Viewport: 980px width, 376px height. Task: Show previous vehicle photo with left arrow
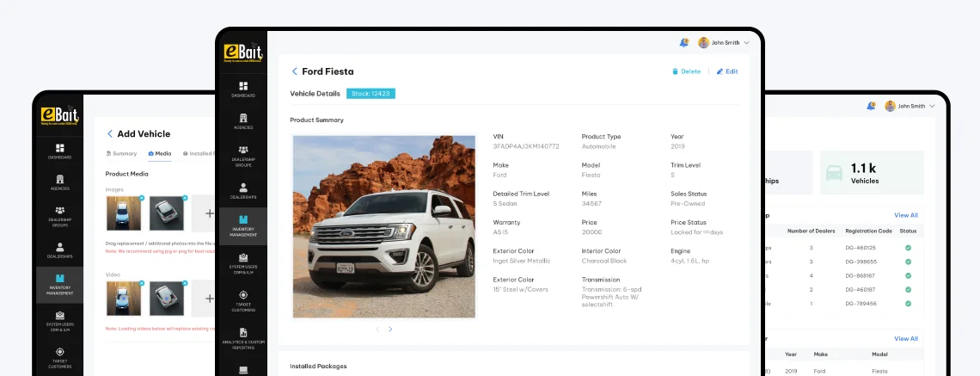(x=377, y=329)
